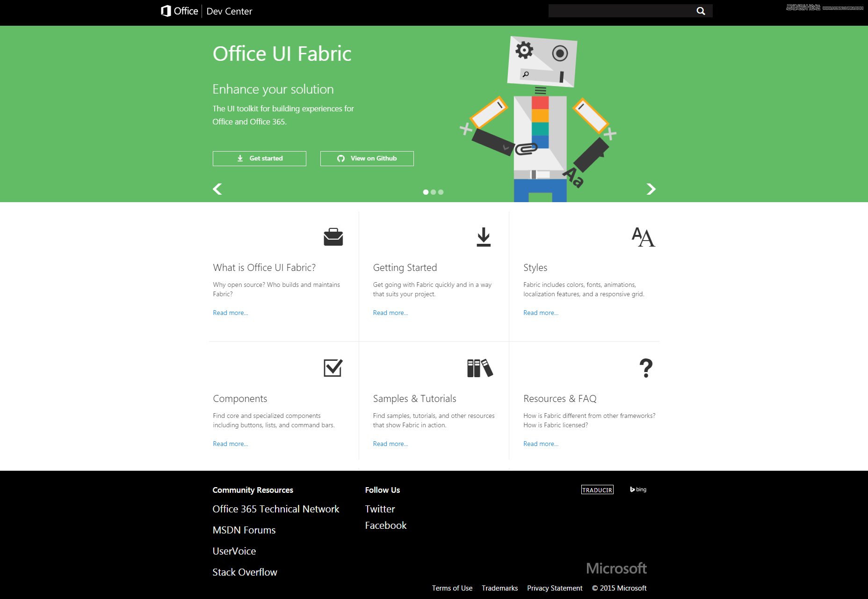Click the TRADUCIR translate button

click(x=597, y=489)
